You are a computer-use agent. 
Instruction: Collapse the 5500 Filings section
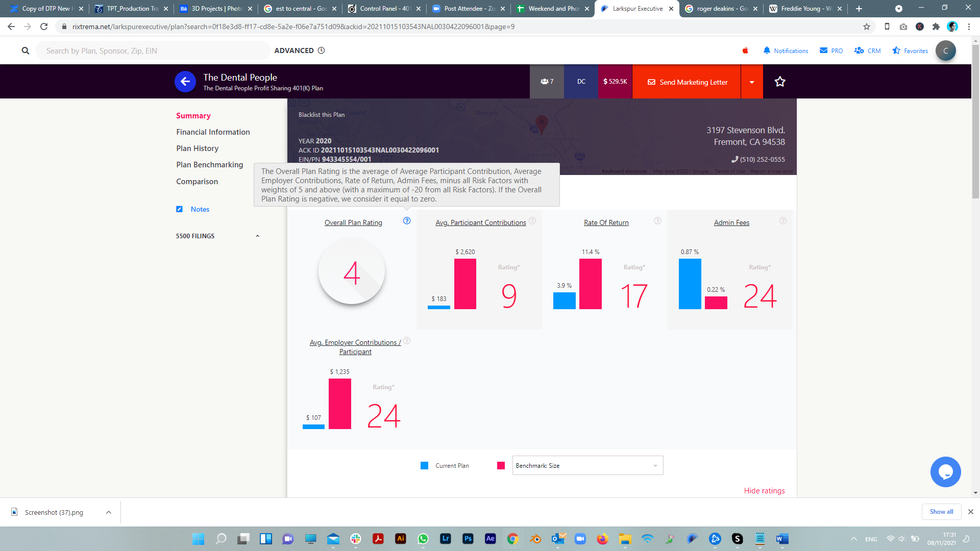(x=257, y=236)
